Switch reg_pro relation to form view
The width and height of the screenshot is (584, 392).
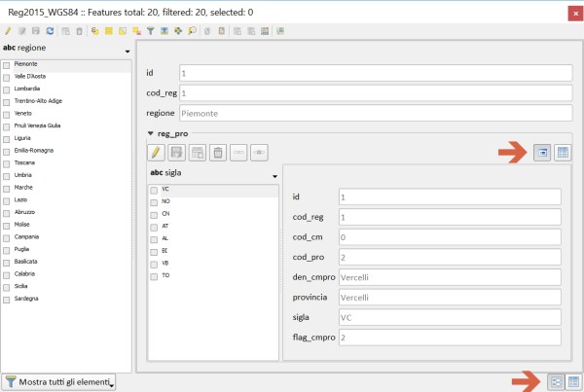pos(541,152)
